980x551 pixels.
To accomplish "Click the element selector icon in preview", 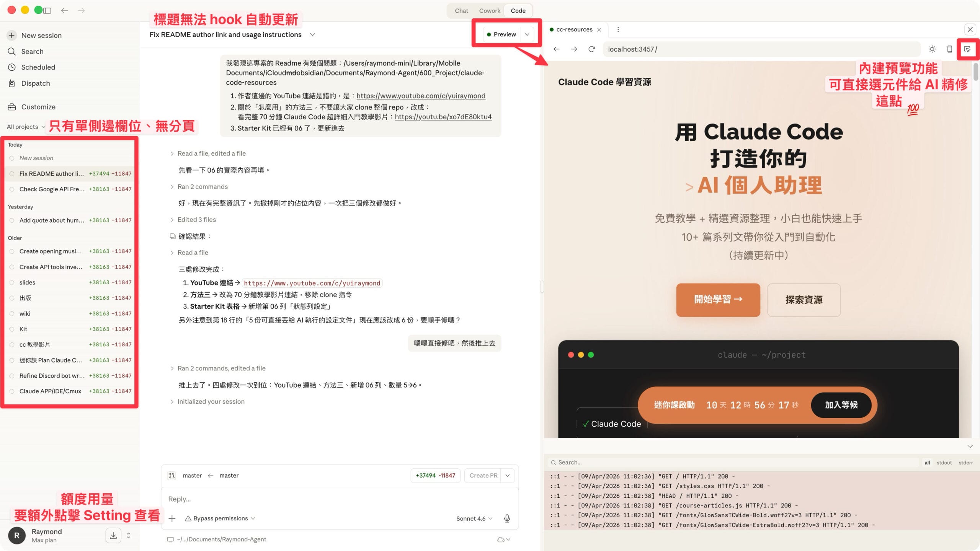I will [x=967, y=49].
